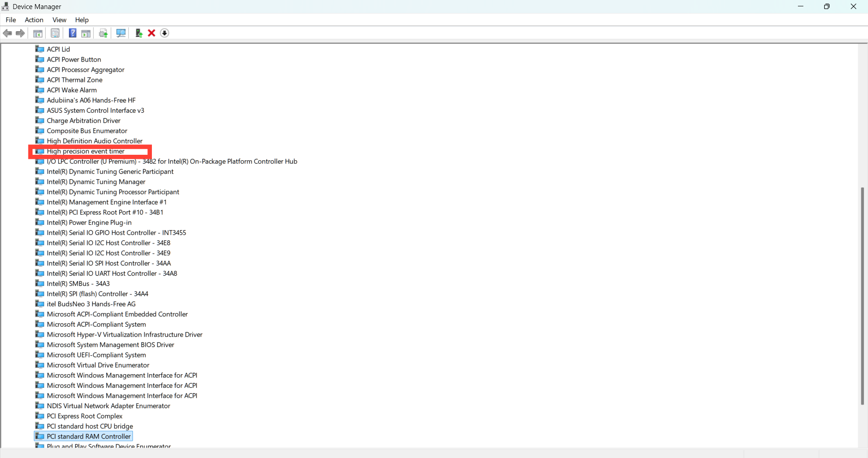Select ACPI Thermal Zone device
This screenshot has height=458, width=868.
(x=75, y=80)
